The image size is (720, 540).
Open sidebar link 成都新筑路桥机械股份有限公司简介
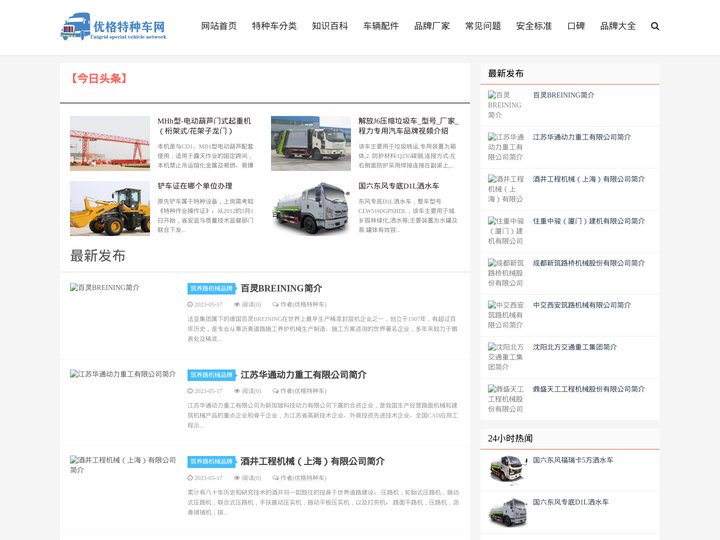click(x=589, y=263)
